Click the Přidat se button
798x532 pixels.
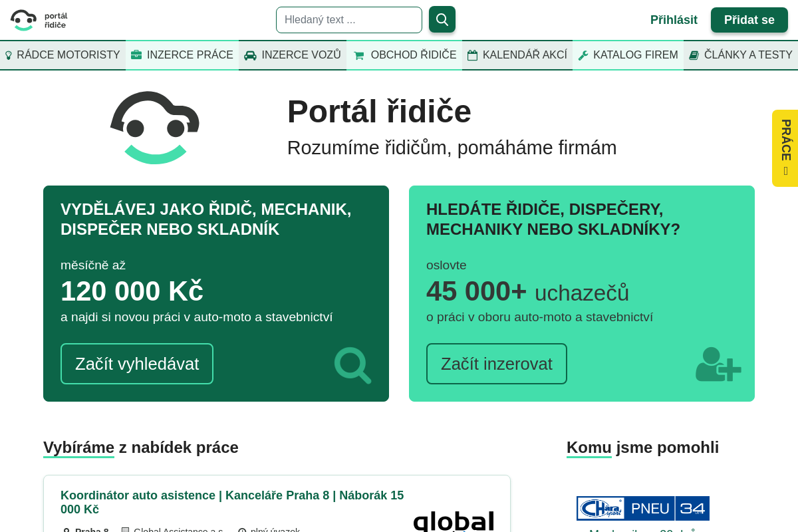[x=749, y=20]
